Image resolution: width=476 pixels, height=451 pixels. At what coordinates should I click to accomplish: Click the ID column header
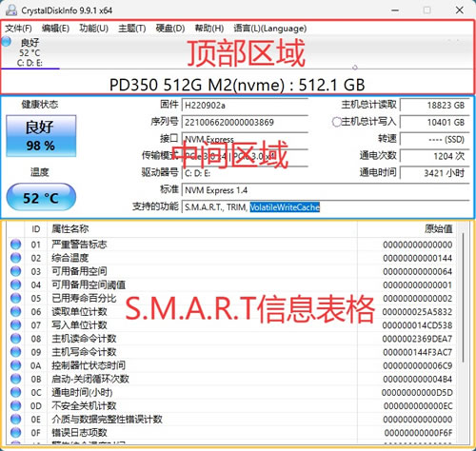(36, 229)
